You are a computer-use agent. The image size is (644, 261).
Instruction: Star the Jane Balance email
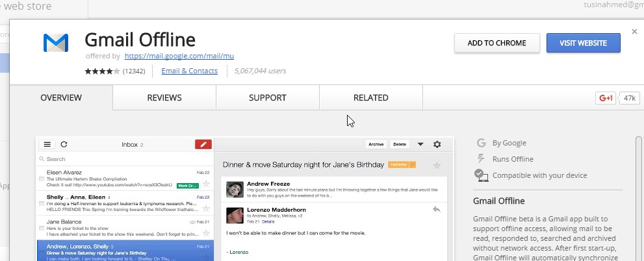click(206, 233)
